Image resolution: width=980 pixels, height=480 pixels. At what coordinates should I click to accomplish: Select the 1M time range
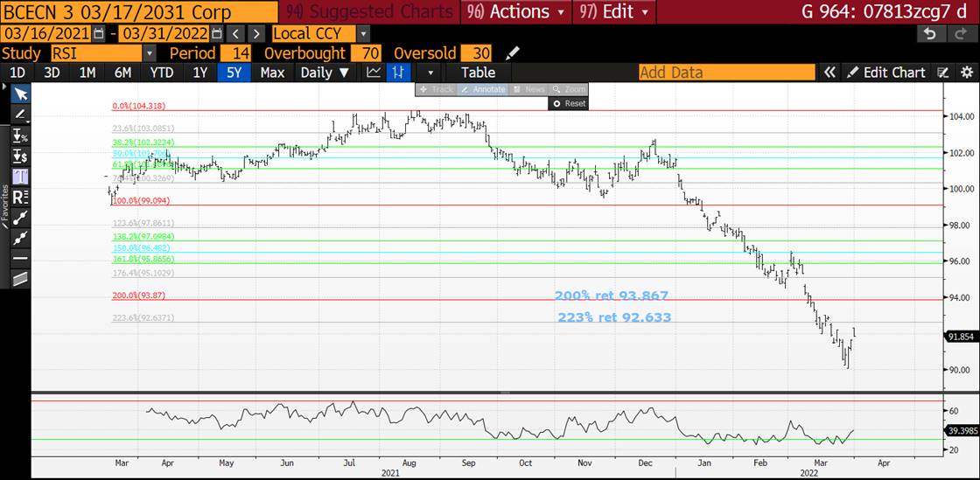(87, 73)
